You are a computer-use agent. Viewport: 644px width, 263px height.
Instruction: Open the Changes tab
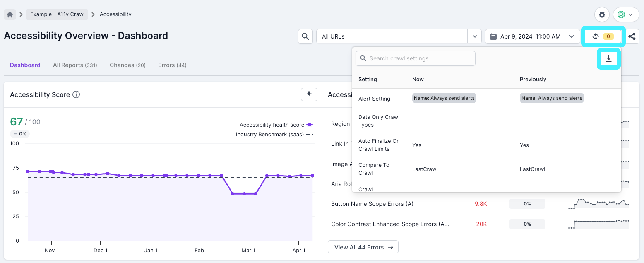click(x=127, y=65)
